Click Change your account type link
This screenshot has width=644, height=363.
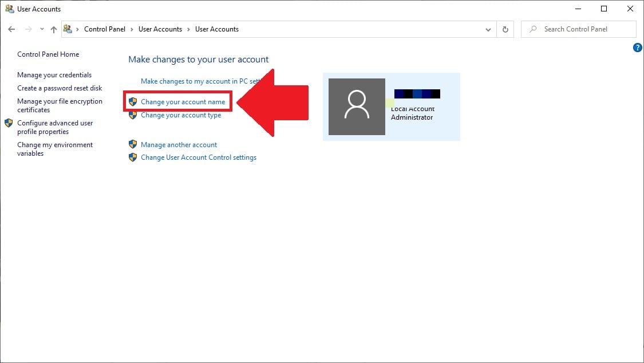[181, 115]
